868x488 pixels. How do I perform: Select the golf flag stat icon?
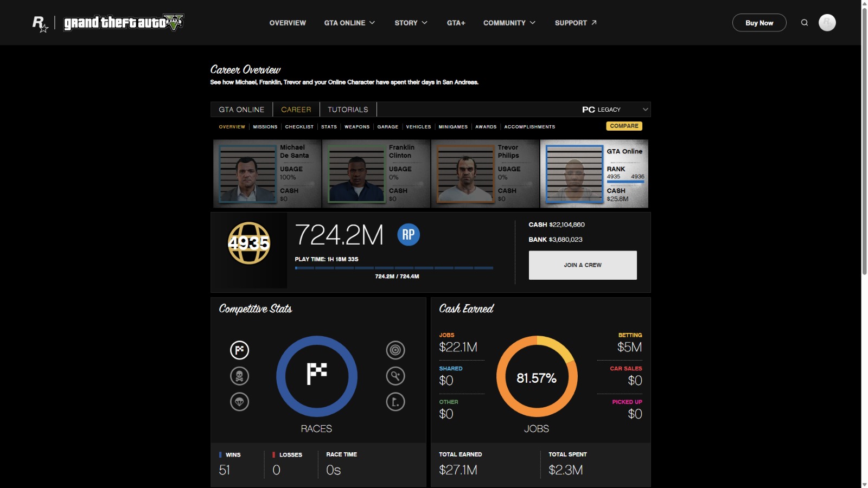click(x=395, y=402)
